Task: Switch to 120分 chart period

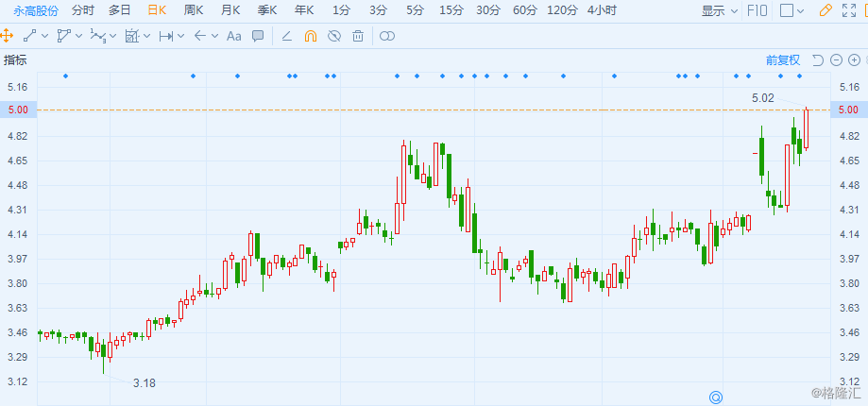Action: [x=562, y=10]
